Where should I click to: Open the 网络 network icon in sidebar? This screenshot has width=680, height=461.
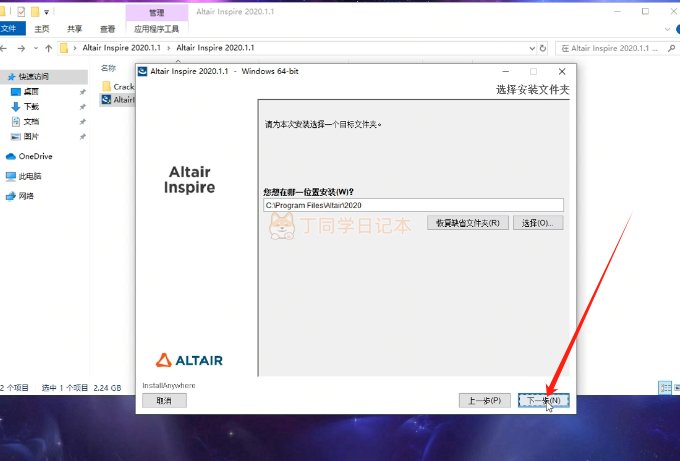[x=11, y=196]
